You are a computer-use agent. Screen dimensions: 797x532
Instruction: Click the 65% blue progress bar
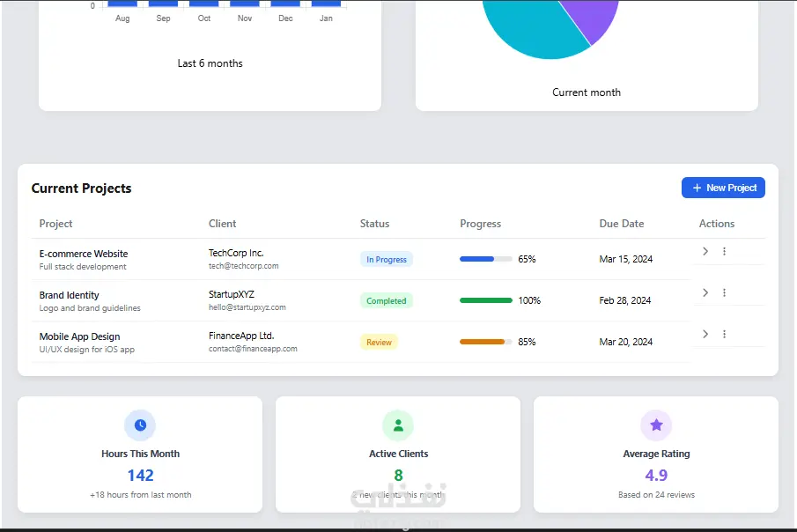[x=485, y=259]
